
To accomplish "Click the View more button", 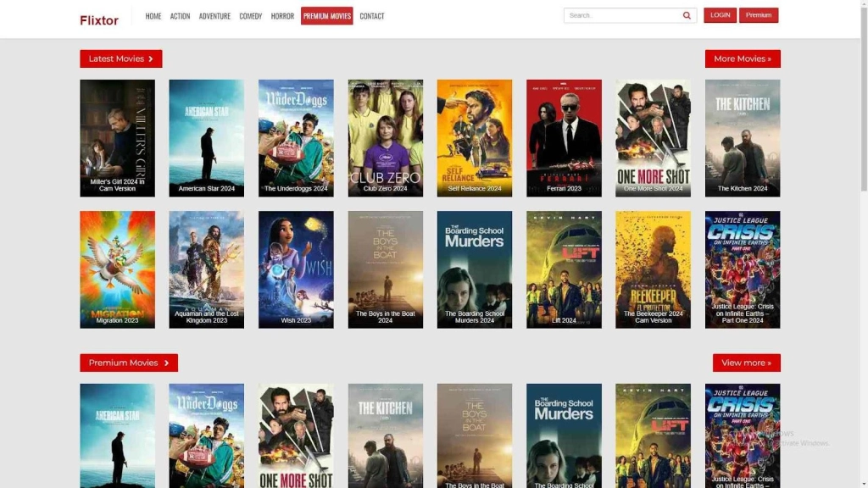I will pos(746,363).
